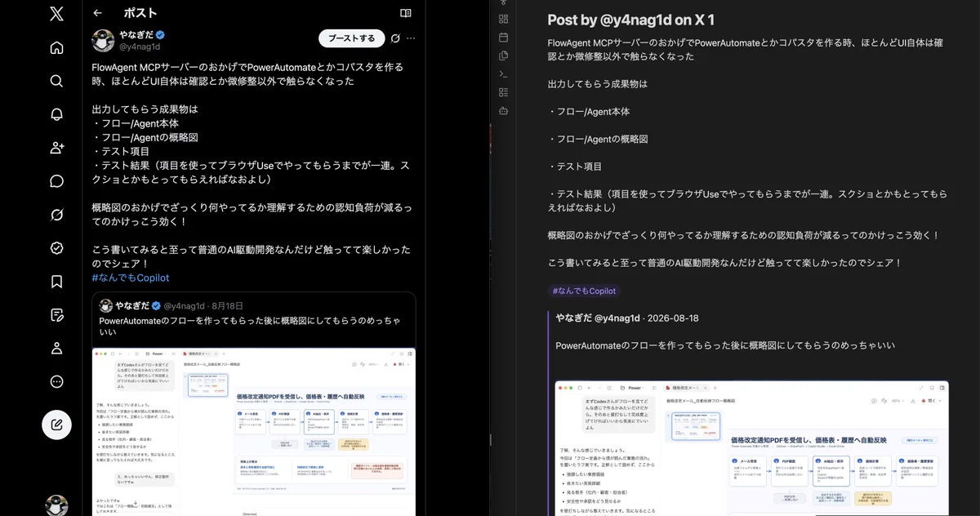Open the grid dashboard icon in notes sidebar

point(503,19)
